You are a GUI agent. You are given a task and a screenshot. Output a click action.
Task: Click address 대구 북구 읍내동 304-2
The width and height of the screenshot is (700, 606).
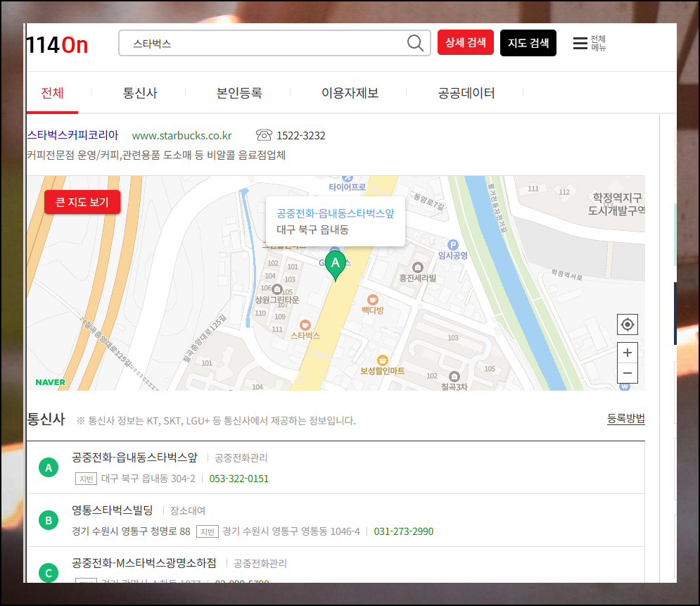click(148, 479)
